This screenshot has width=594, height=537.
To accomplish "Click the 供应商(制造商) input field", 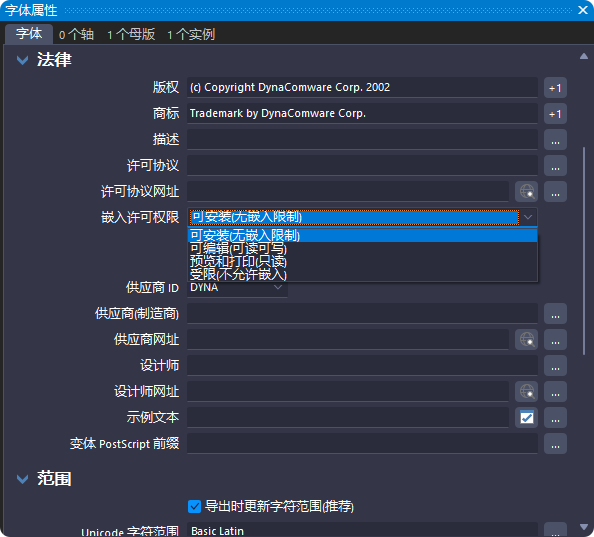I will pos(363,314).
